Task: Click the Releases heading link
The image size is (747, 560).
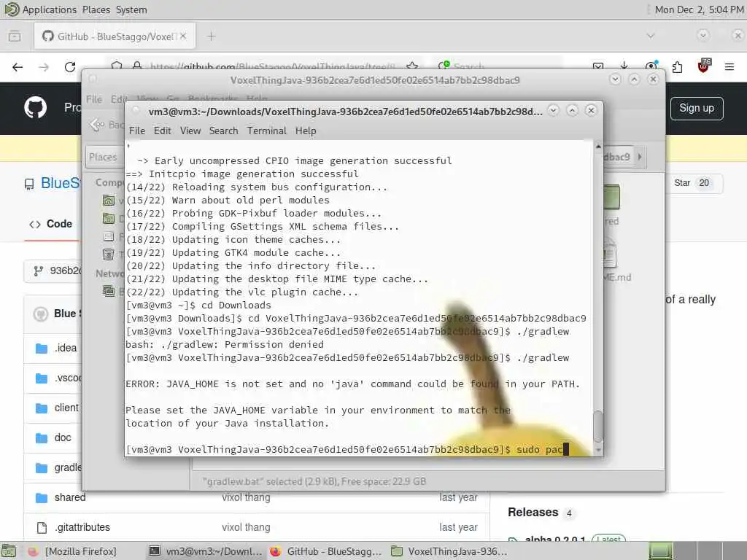Action: pyautogui.click(x=533, y=513)
